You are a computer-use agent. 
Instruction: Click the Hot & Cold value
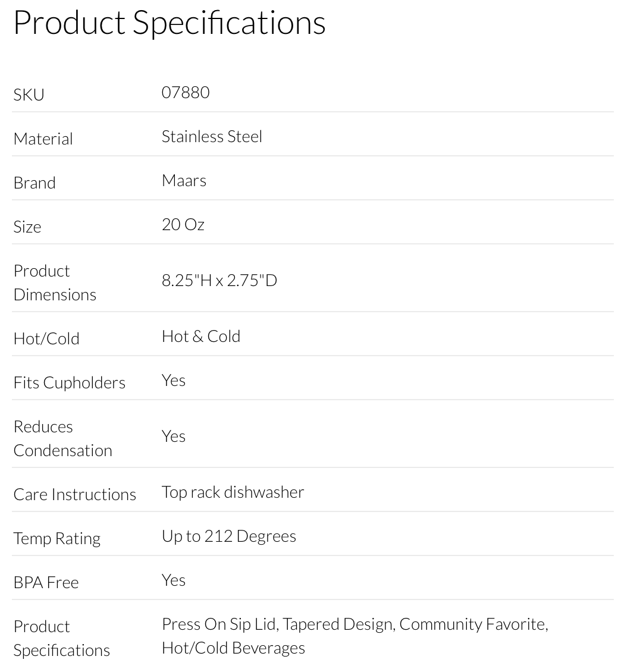pos(201,336)
